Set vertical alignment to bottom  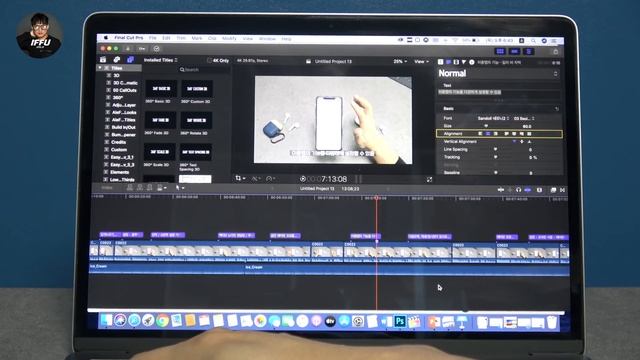[529, 142]
